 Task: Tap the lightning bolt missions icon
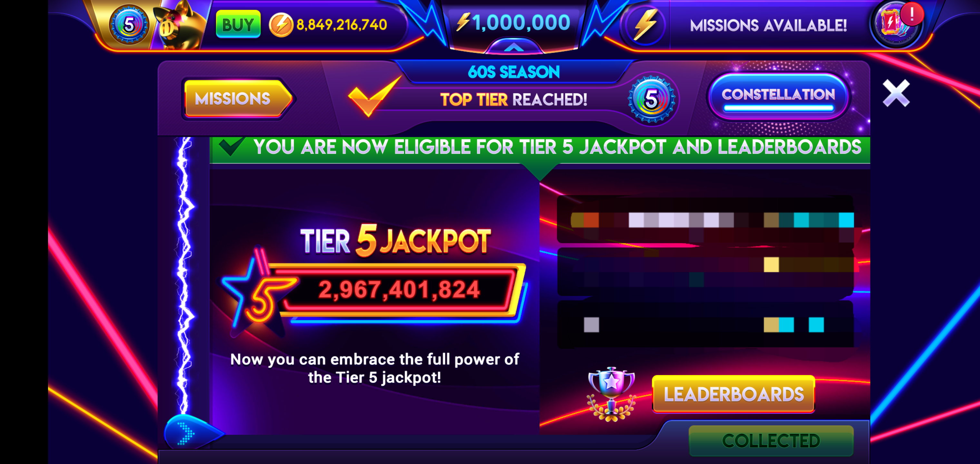pos(644,25)
